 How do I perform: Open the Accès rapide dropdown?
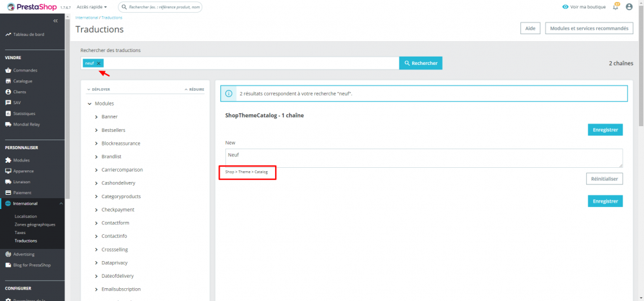[91, 7]
